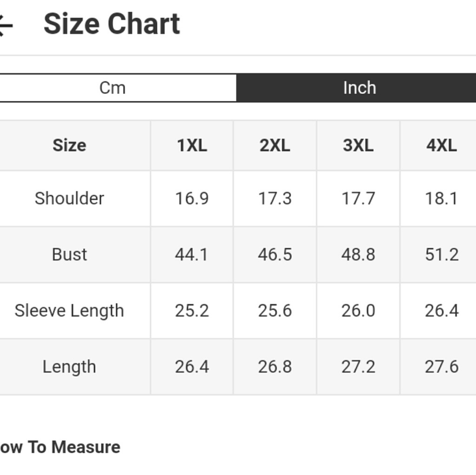
Task: Go back using the arrow icon
Action: [x=5, y=26]
